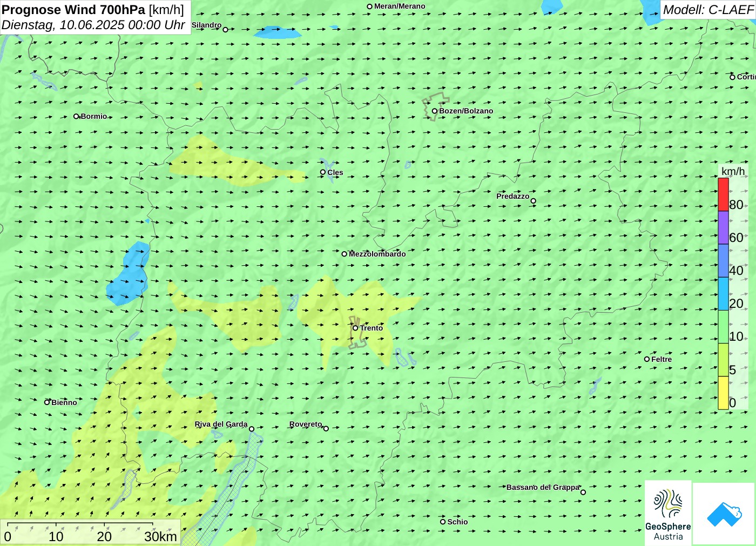756x546 pixels.
Task: Click the blue house-cloud logo icon
Action: (724, 514)
